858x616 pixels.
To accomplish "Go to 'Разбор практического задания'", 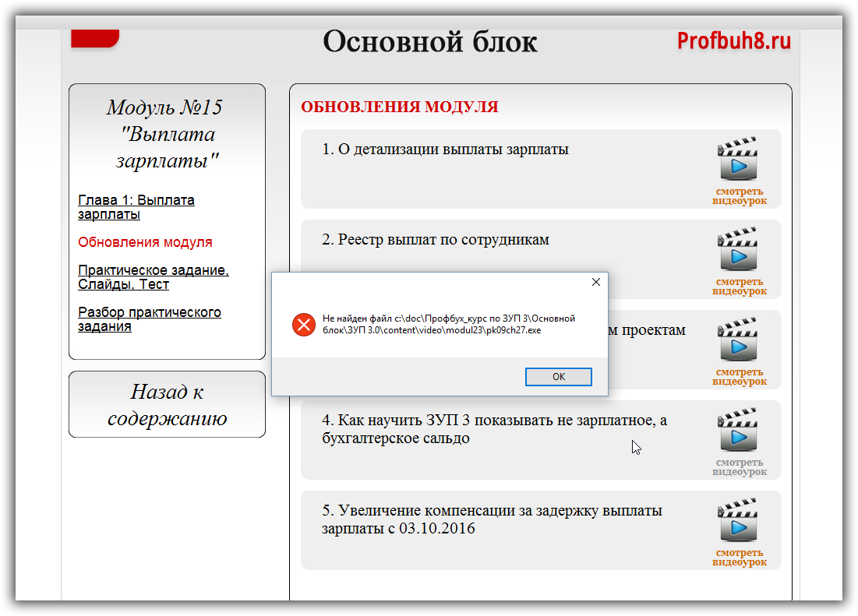I will point(150,319).
